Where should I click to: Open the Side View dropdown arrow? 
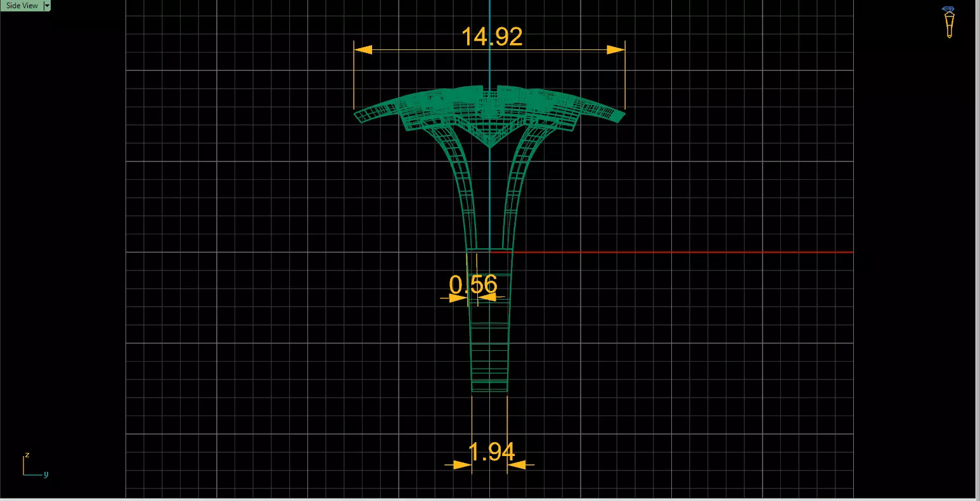47,6
